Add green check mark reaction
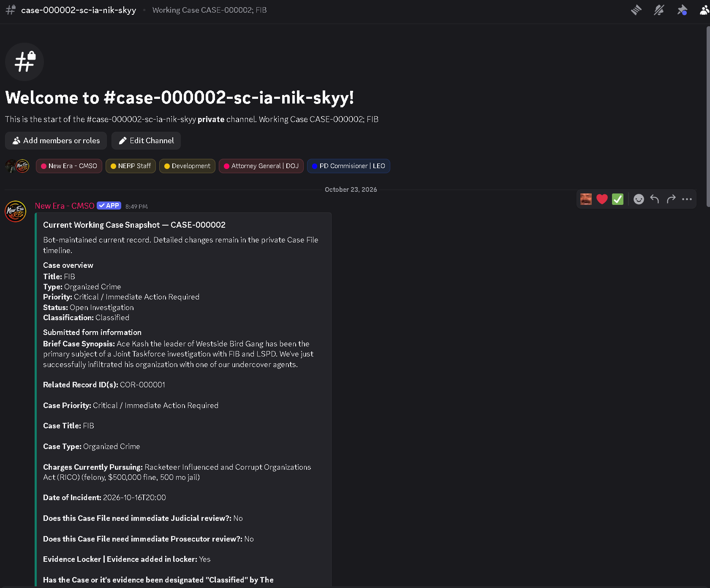Screen dimensions: 710x588 pyautogui.click(x=618, y=199)
